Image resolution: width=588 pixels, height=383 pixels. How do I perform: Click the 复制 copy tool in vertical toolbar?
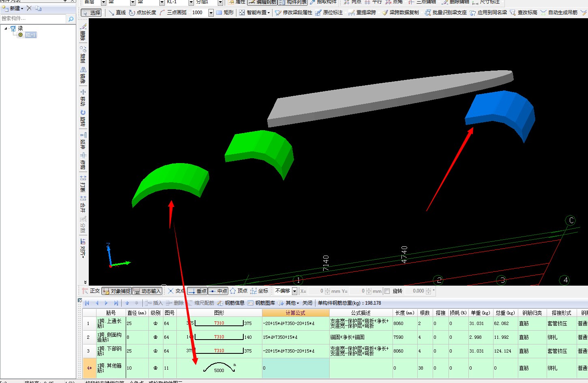point(83,54)
